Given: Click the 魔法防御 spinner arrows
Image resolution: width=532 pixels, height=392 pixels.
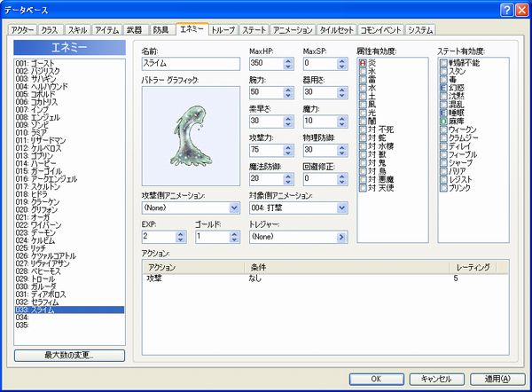Looking at the screenshot, I should [x=288, y=179].
